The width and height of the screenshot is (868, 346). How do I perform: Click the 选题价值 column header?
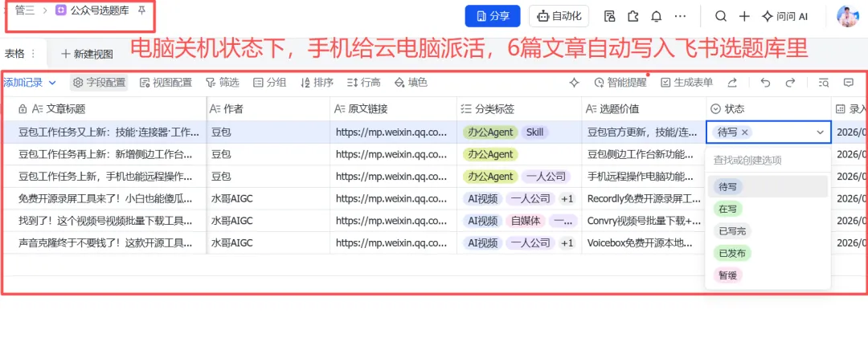click(644, 109)
